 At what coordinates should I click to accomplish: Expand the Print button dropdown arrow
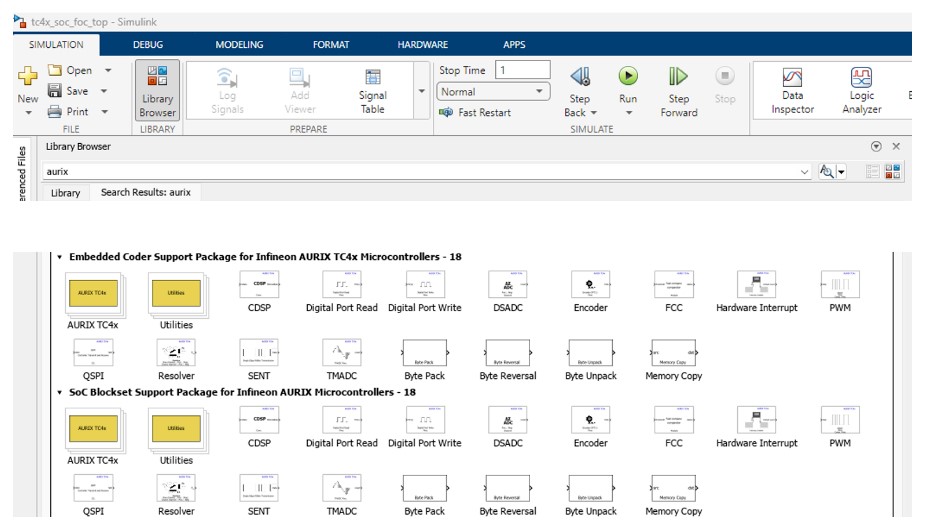pos(105,111)
